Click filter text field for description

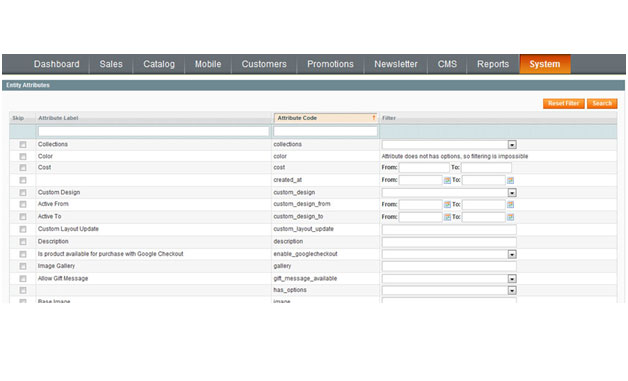coord(449,242)
